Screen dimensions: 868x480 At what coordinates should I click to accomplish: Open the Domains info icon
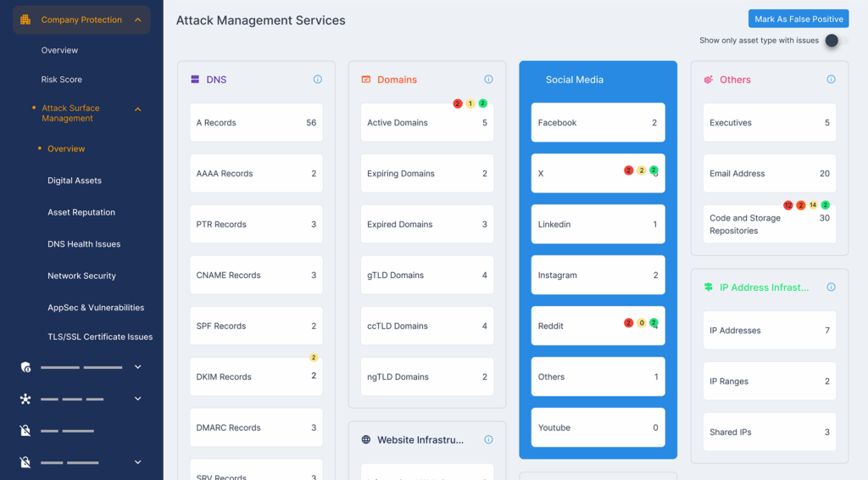[488, 79]
